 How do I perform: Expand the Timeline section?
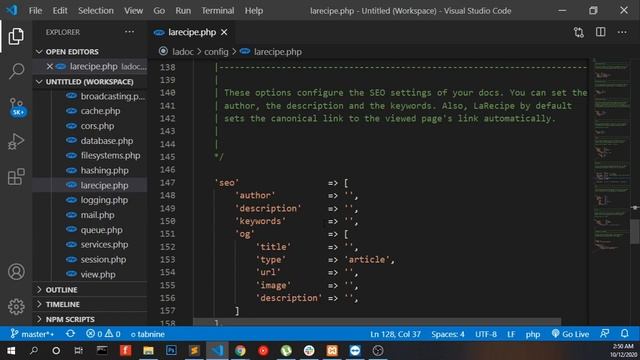click(90, 304)
